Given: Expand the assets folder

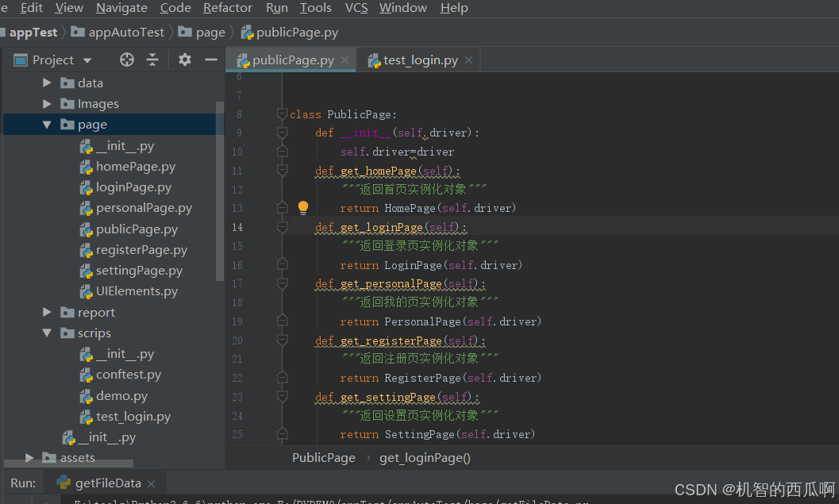Looking at the screenshot, I should pos(29,458).
